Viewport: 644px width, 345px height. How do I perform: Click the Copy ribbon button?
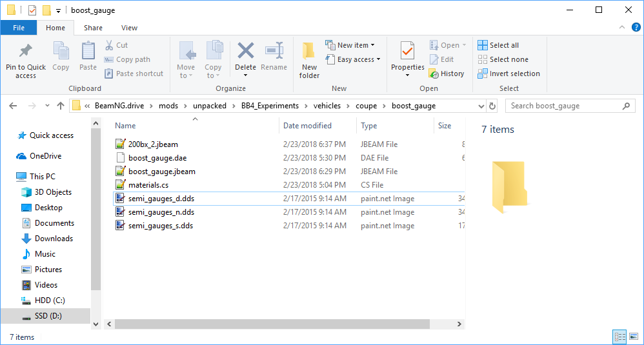pos(61,57)
